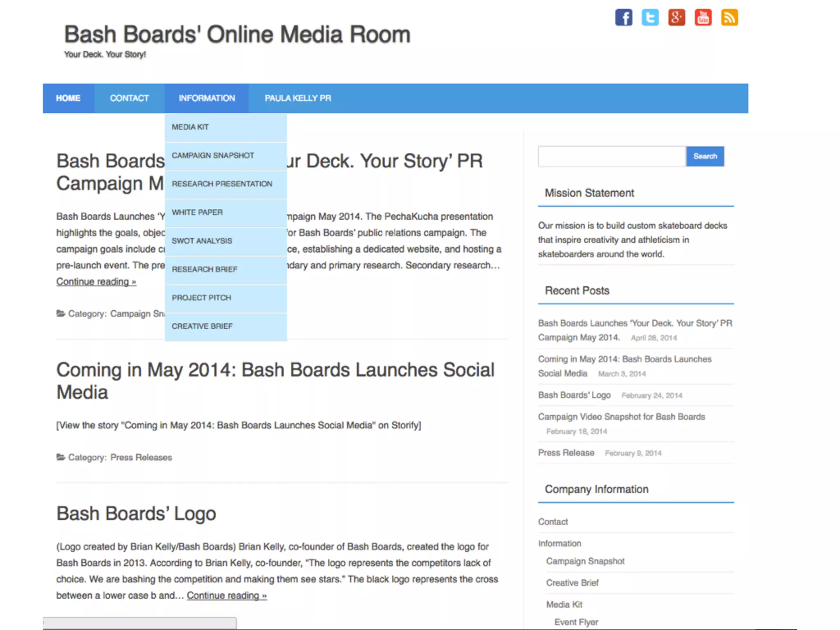Select Creative Brief in dropdown menu
Screen dimensions: 840x630
pyautogui.click(x=202, y=326)
